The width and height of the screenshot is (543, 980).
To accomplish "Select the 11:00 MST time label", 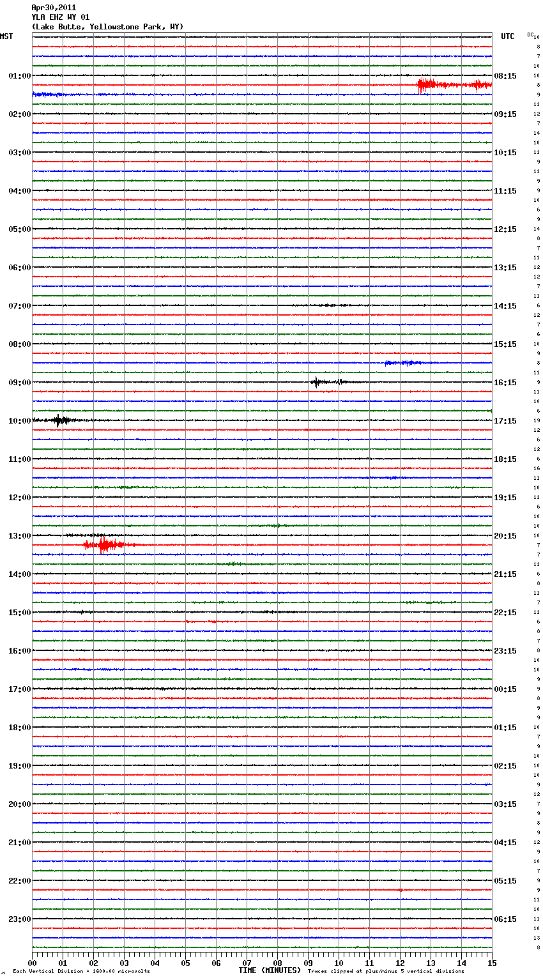I will [20, 459].
